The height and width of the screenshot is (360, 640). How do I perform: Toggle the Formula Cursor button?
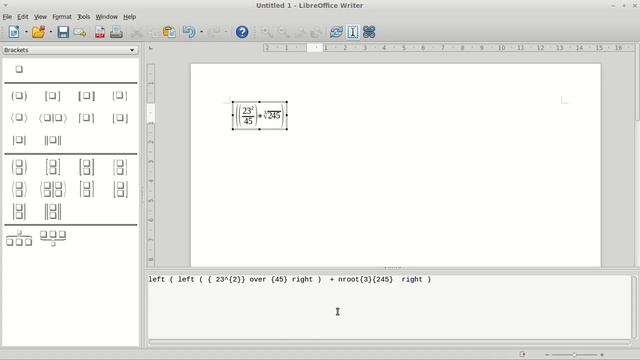coord(353,32)
